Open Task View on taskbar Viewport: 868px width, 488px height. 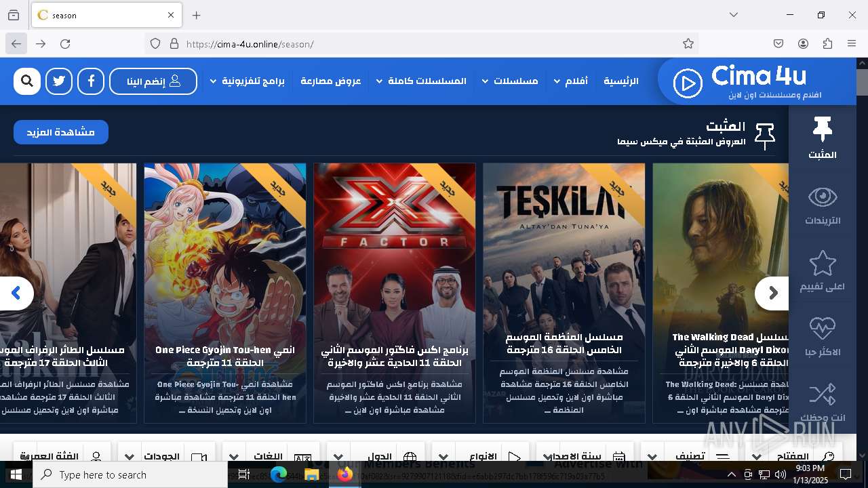(245, 474)
